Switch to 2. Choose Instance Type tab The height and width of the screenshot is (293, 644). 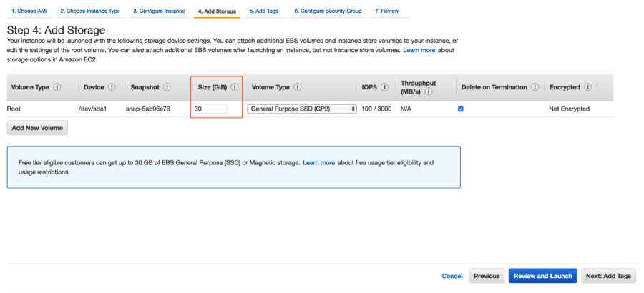click(89, 11)
